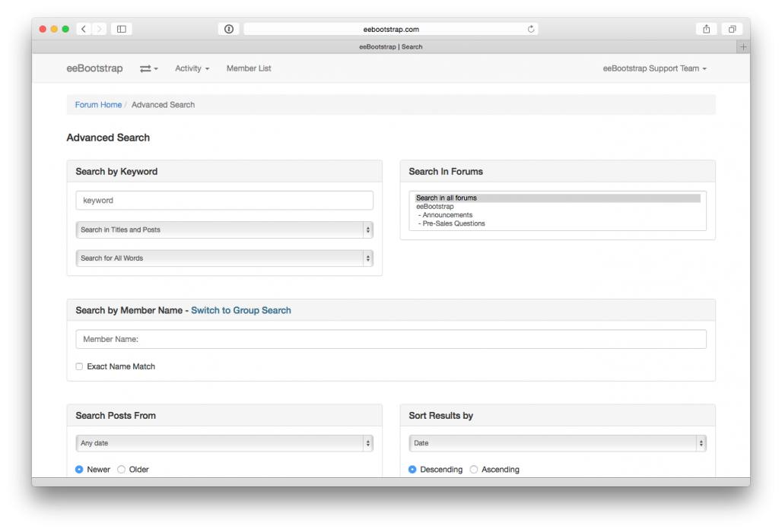Add a new tab with the plus icon
This screenshot has height=532, width=782.
743,47
